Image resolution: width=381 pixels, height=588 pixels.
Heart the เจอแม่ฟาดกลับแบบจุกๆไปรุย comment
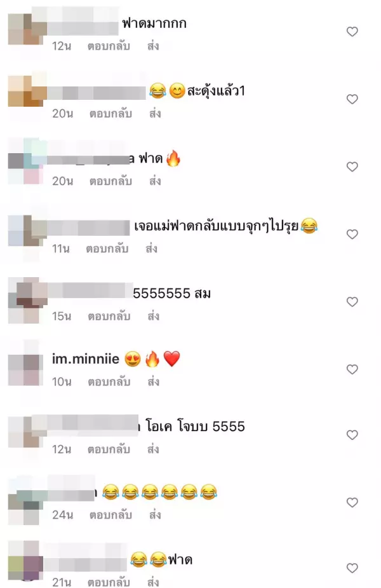tap(352, 235)
